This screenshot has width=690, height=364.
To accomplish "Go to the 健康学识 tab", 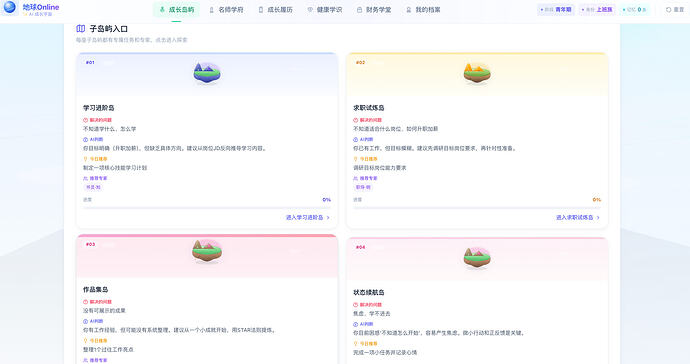I will [325, 10].
